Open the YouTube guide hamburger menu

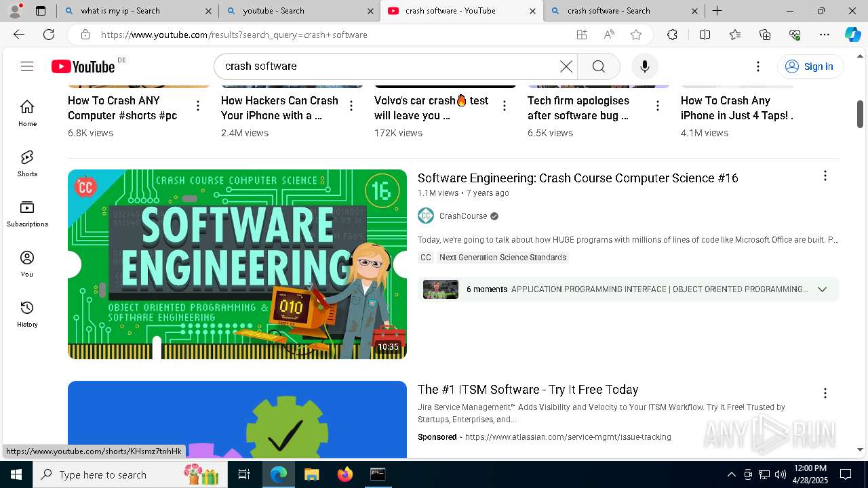pyautogui.click(x=27, y=66)
